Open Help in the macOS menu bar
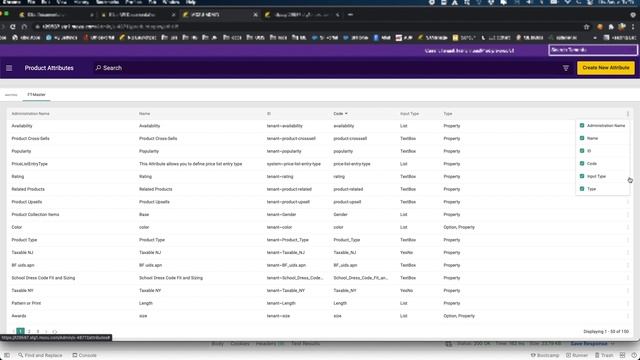 (191, 2)
